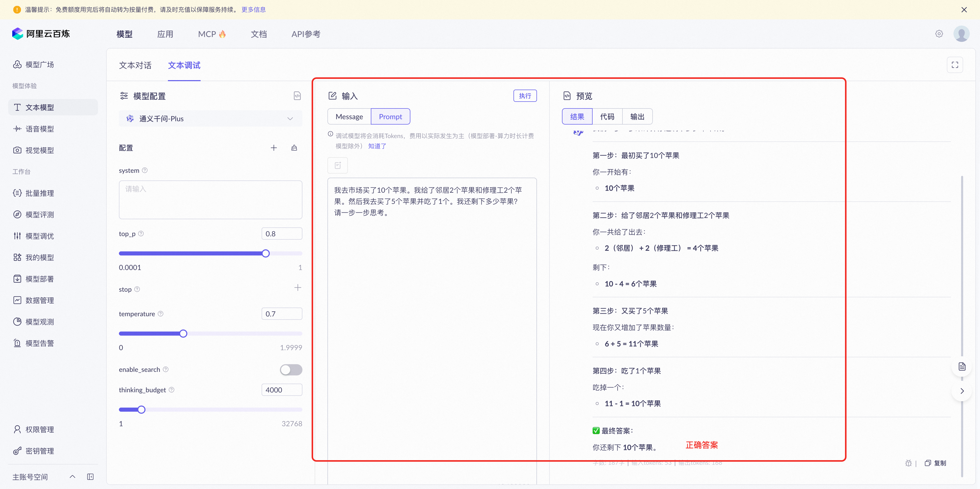
Task: Select the Prompt input mode
Action: [390, 117]
